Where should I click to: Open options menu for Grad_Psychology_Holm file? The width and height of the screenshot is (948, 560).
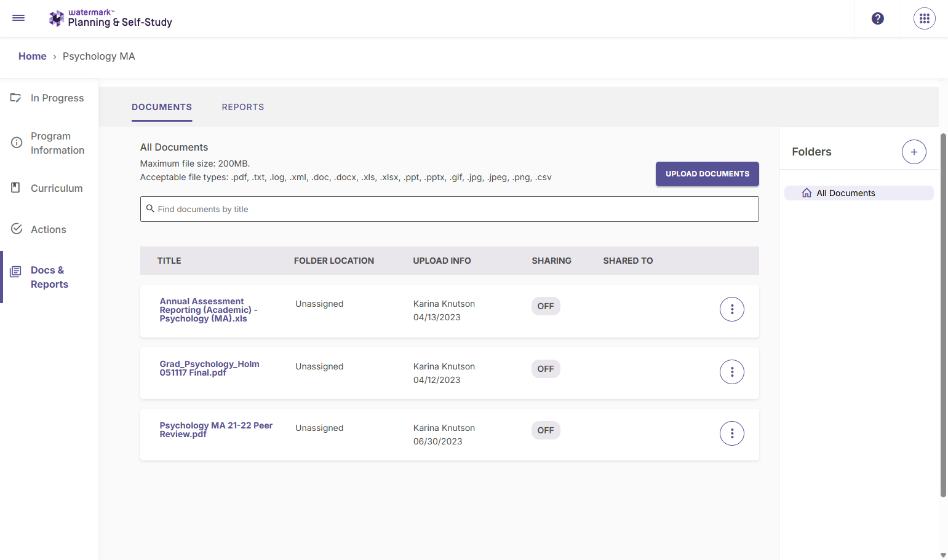pos(732,372)
